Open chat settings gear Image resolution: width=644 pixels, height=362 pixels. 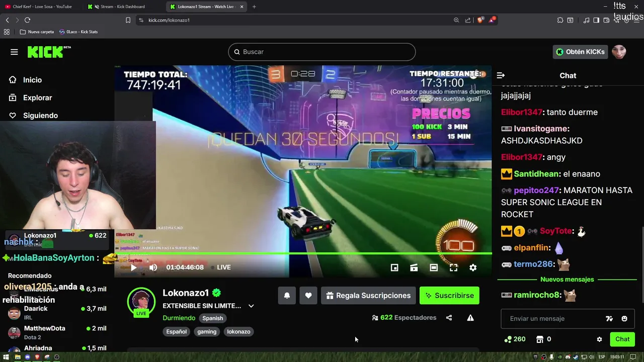click(x=599, y=339)
